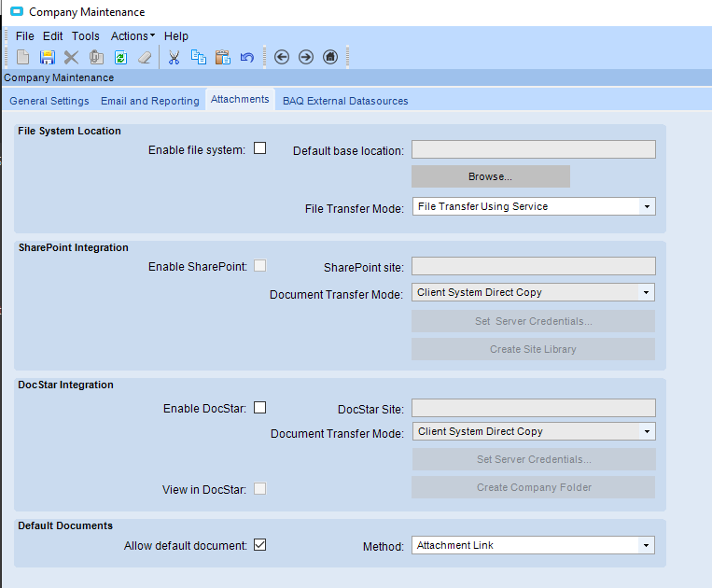Expand DocStar Document Transfer Mode dropdown
Viewport: 712px width, 588px height.
(647, 431)
